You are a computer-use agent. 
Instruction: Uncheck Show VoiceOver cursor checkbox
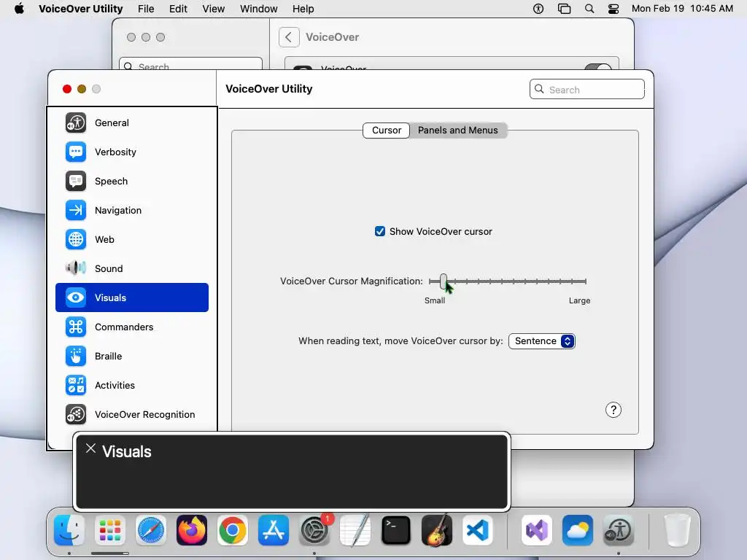coord(379,231)
